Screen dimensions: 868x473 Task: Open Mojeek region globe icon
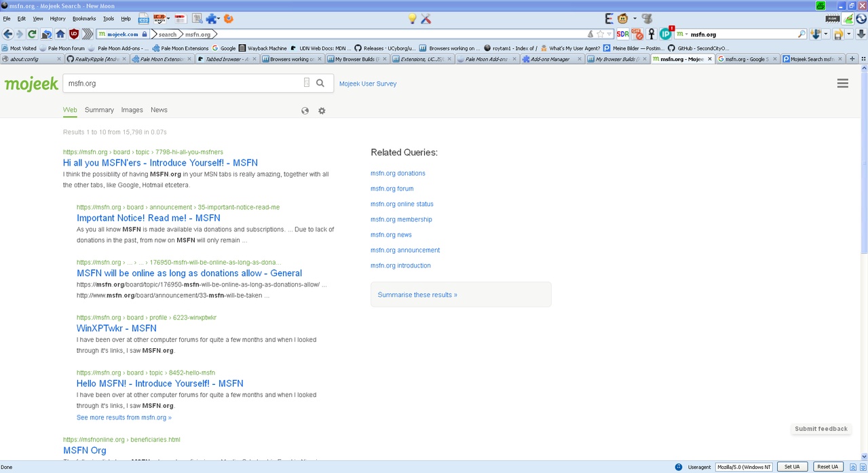pyautogui.click(x=305, y=111)
